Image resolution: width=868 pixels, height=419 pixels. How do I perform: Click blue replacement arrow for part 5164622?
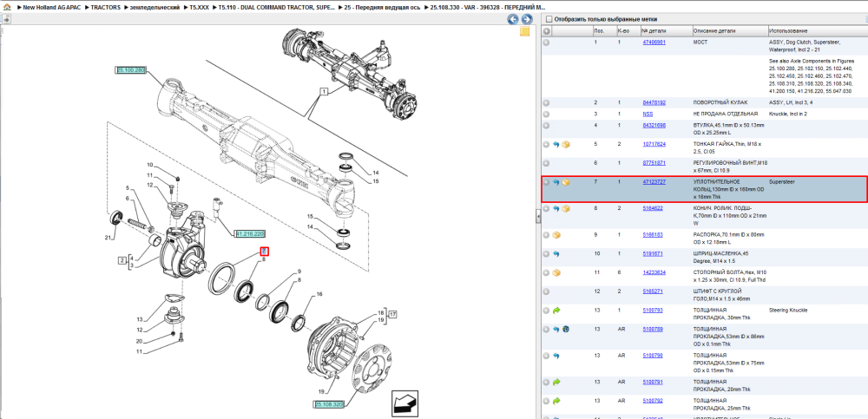556,209
